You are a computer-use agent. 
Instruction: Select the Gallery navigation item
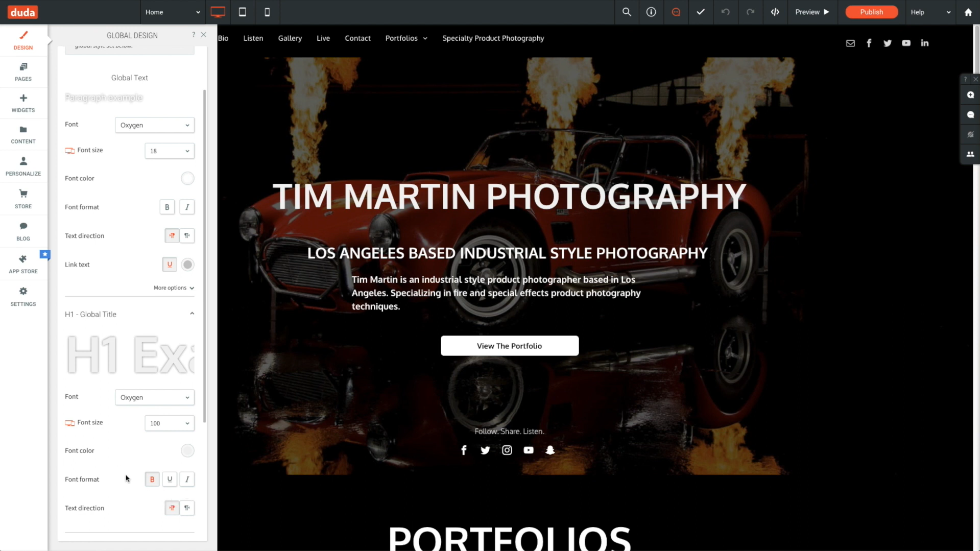point(290,38)
